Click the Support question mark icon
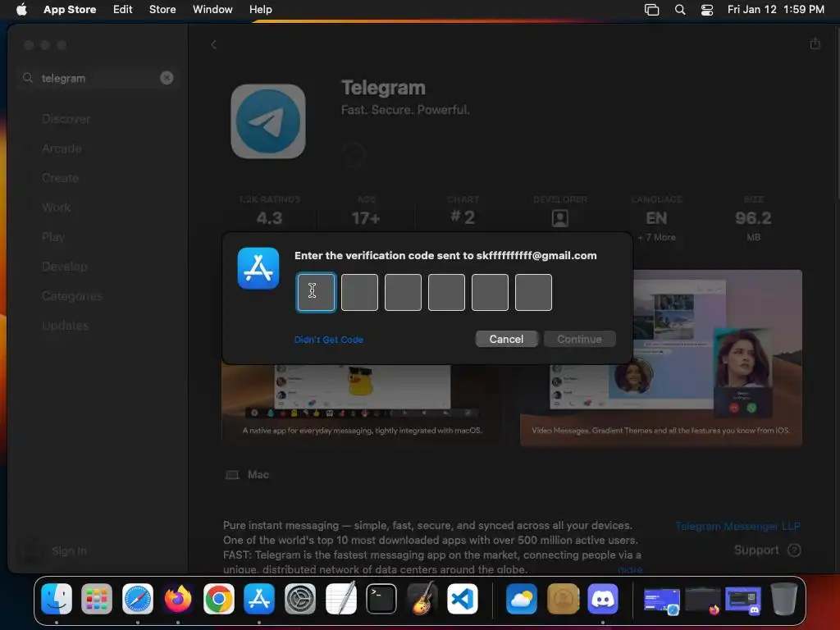Image resolution: width=840 pixels, height=630 pixels. pos(794,550)
